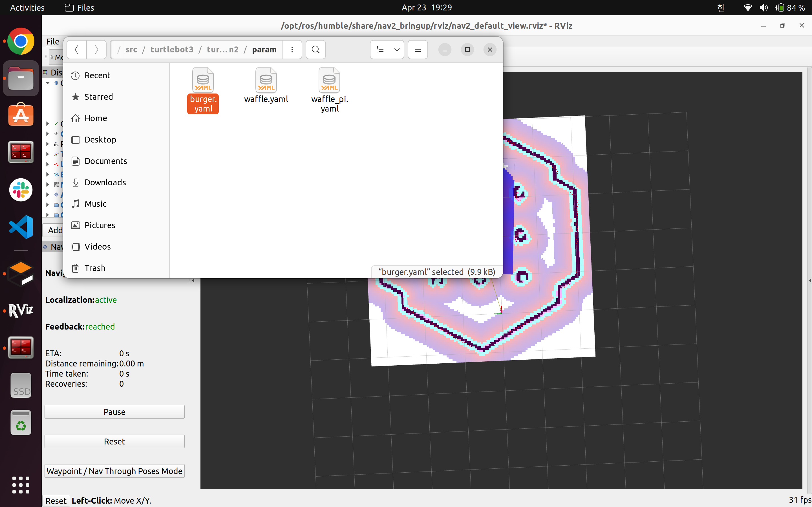The height and width of the screenshot is (507, 812).
Task: Navigate to turtlebot3 in path bar
Action: tap(172, 50)
